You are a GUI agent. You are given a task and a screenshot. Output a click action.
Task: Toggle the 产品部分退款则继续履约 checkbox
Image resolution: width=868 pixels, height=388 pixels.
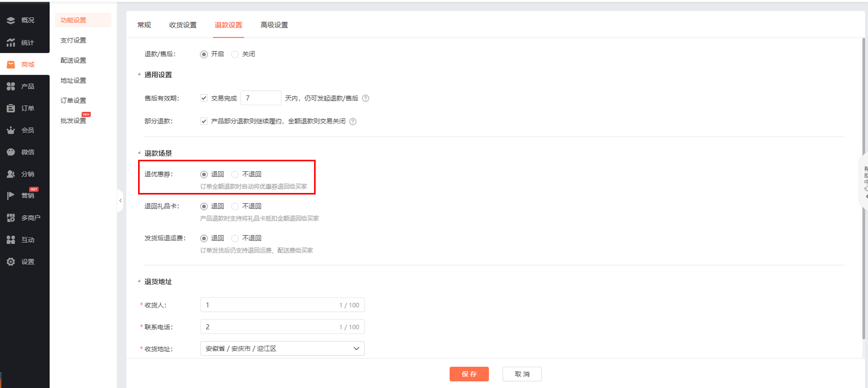coord(204,121)
